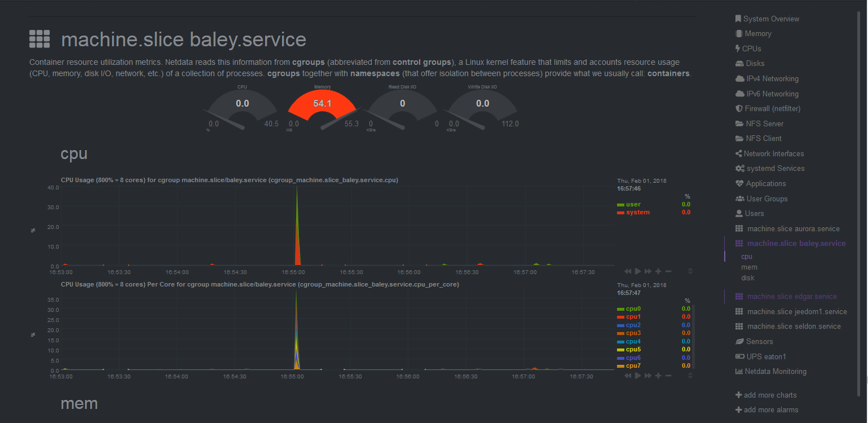Expand the machine.slice jeedom1.service section
Image resolution: width=868 pixels, height=423 pixels.
pos(797,311)
